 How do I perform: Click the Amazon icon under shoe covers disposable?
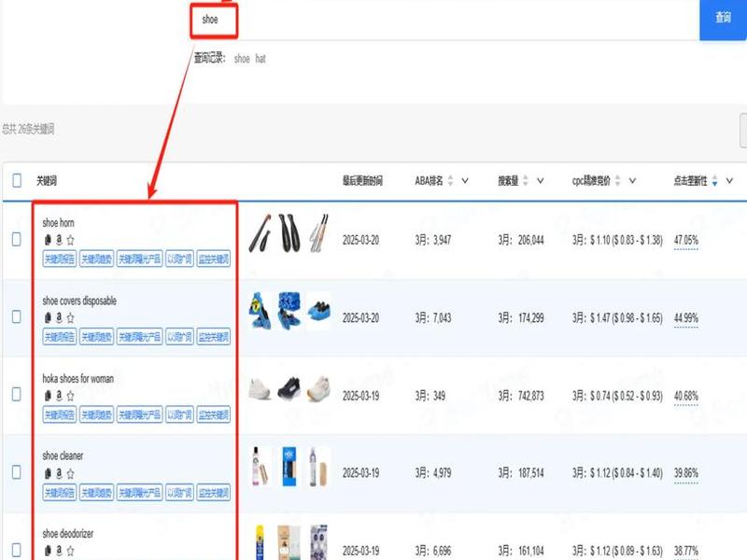59,317
